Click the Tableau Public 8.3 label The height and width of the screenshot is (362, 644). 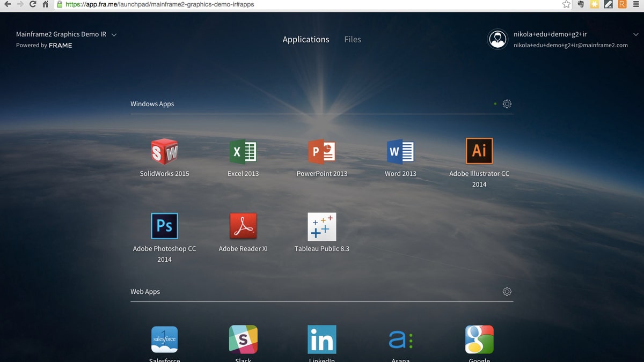(322, 249)
